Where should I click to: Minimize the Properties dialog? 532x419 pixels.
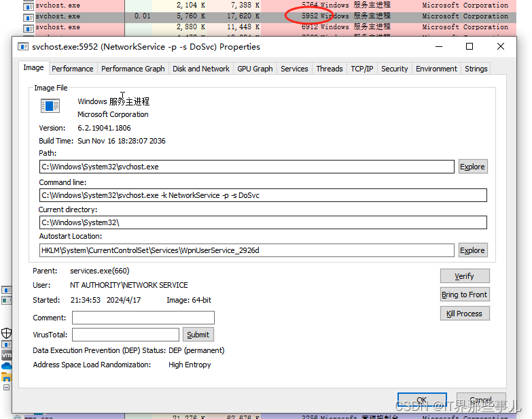439,46
